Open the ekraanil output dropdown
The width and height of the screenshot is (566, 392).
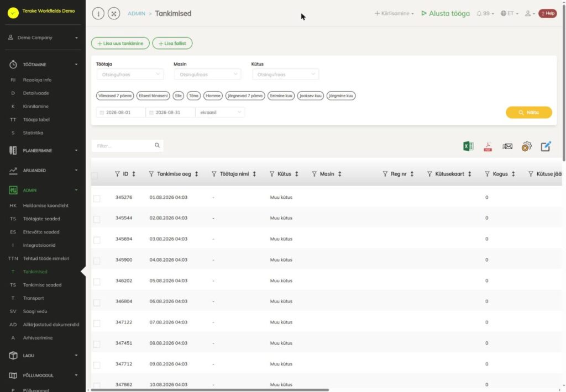(220, 113)
